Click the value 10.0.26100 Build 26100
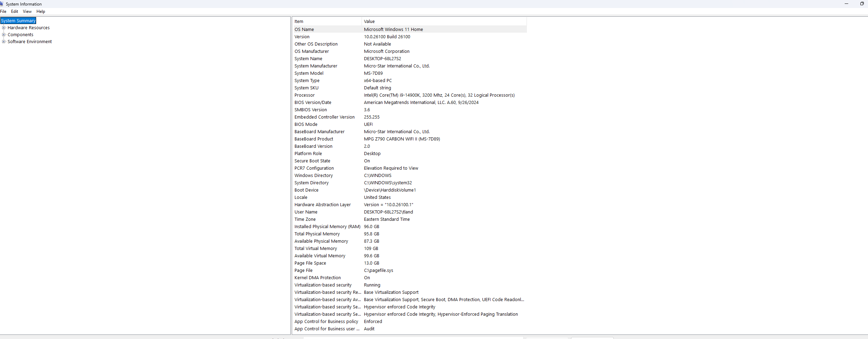This screenshot has height=339, width=868. click(387, 37)
